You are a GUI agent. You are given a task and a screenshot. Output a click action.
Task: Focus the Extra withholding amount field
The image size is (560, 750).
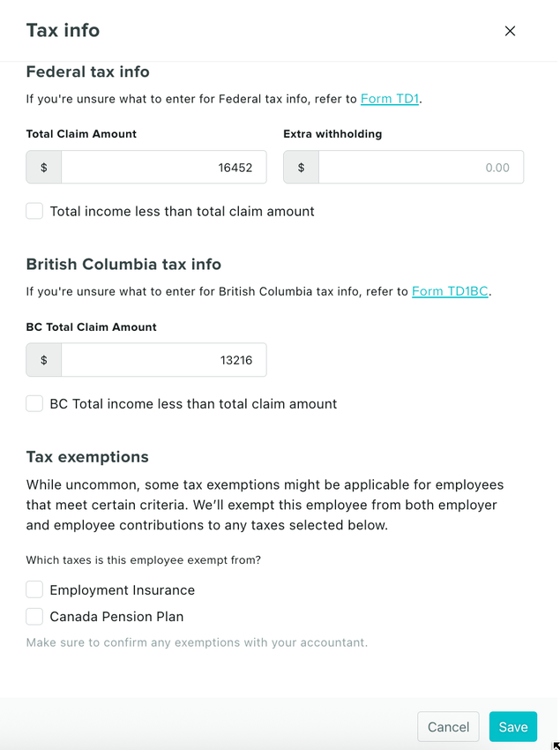click(x=421, y=168)
